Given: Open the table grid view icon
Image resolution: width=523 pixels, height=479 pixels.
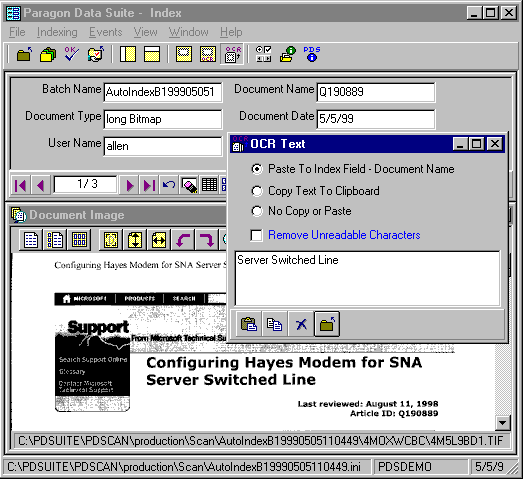Looking at the screenshot, I should point(209,185).
